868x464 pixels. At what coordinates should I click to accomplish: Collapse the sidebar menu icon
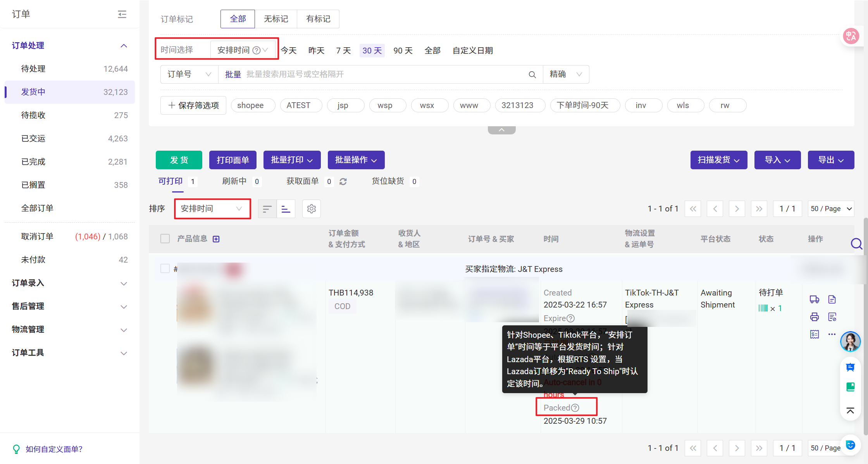pyautogui.click(x=122, y=14)
